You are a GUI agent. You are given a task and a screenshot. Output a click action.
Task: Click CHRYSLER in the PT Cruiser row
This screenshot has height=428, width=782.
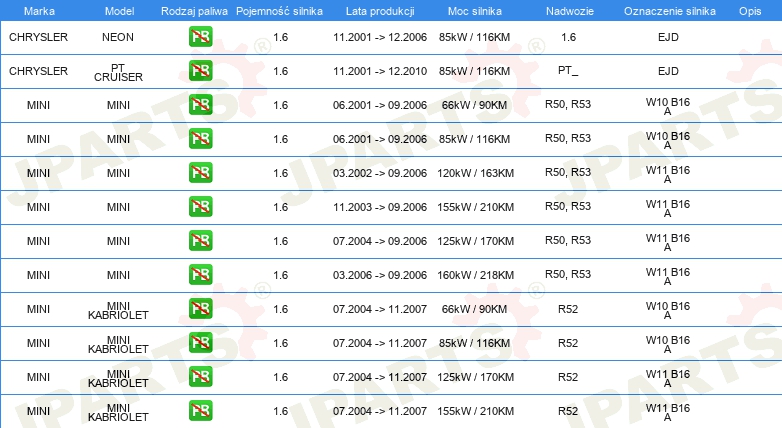pos(38,71)
